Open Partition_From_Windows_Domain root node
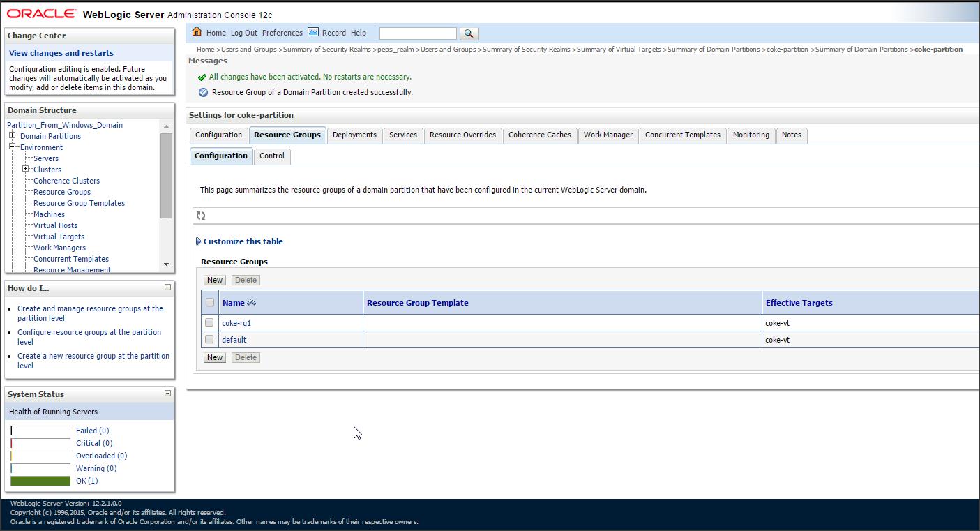Viewport: 980px width, 531px height. point(65,125)
